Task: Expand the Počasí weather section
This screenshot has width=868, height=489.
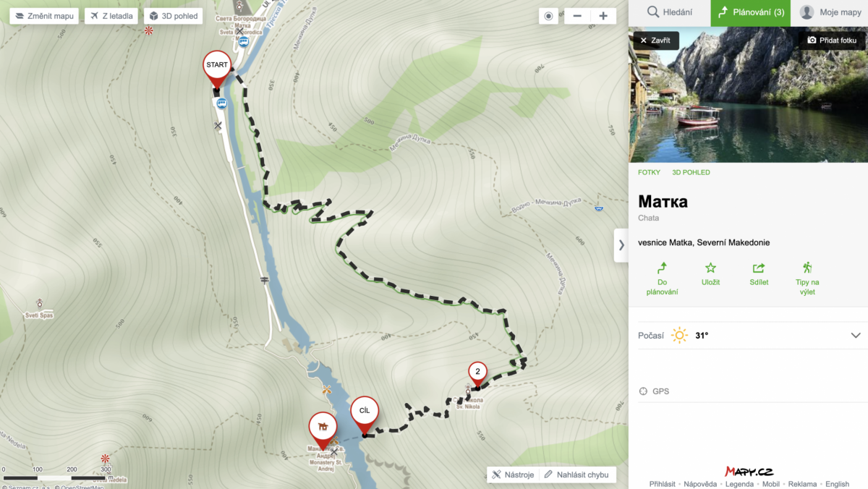Action: click(749, 336)
